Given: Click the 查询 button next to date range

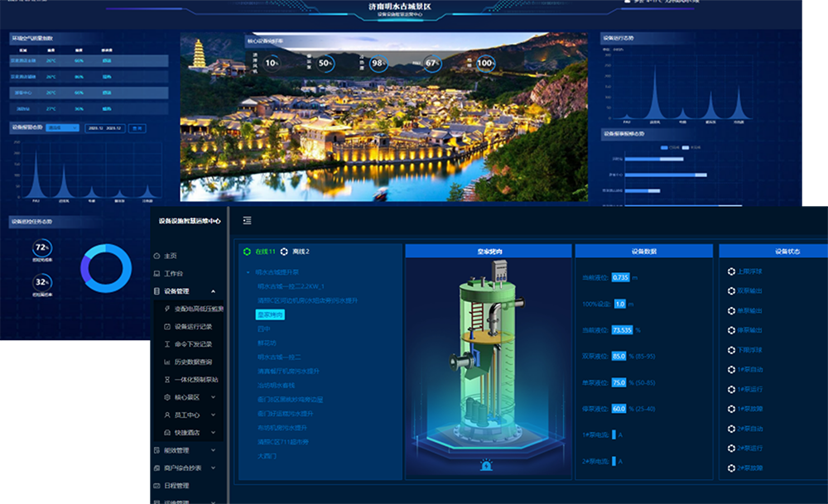Looking at the screenshot, I should pos(137,127).
